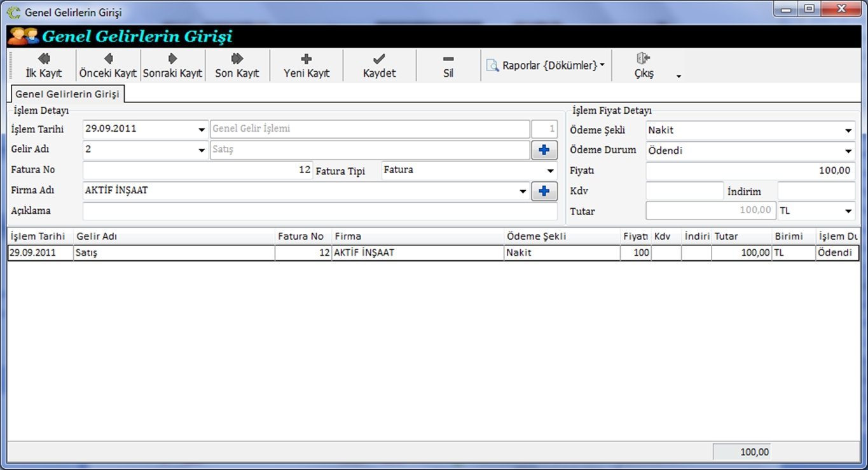Add new income name with plus button
Viewport: 868px width, 470px height.
pos(544,150)
